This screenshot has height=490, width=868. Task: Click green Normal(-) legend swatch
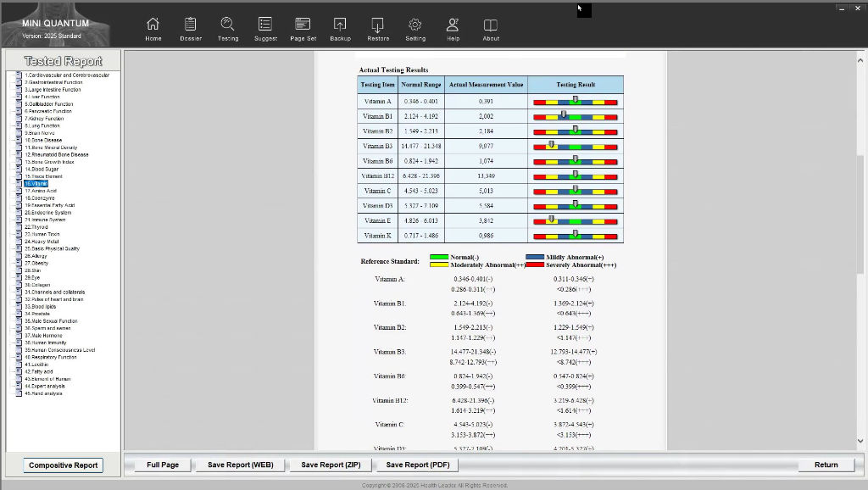[x=439, y=257]
